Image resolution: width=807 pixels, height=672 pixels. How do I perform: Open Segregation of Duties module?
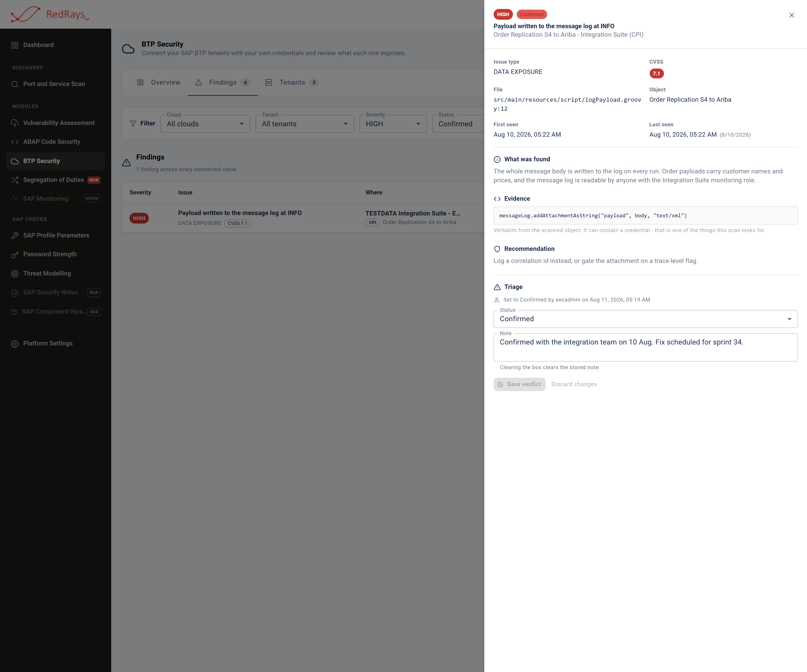55,180
